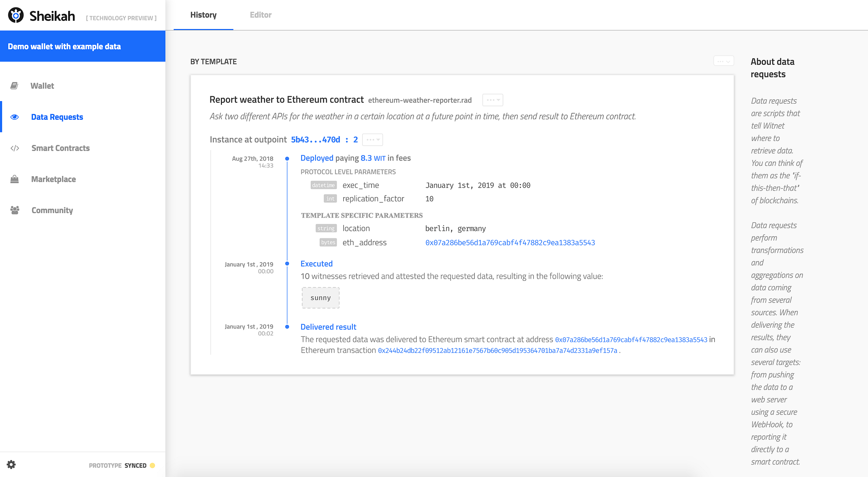Screen dimensions: 868x477
Task: Open the template title options dropdown
Action: click(493, 100)
